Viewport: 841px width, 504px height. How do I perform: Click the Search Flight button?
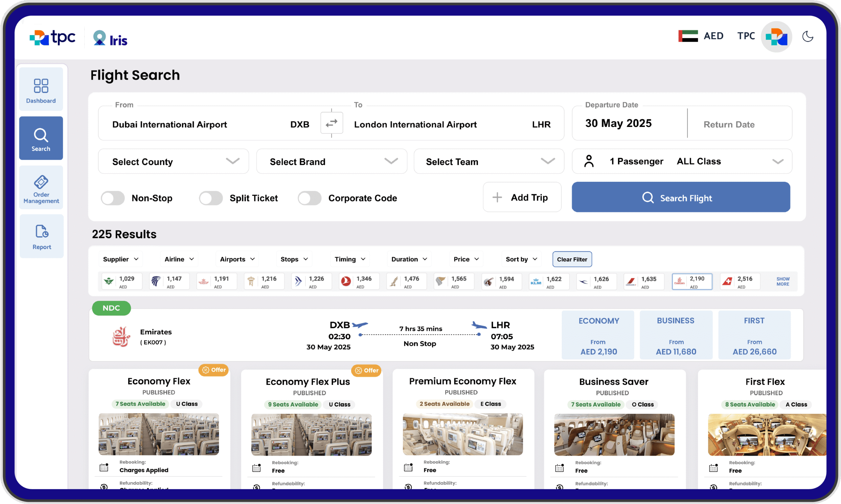pyautogui.click(x=681, y=197)
